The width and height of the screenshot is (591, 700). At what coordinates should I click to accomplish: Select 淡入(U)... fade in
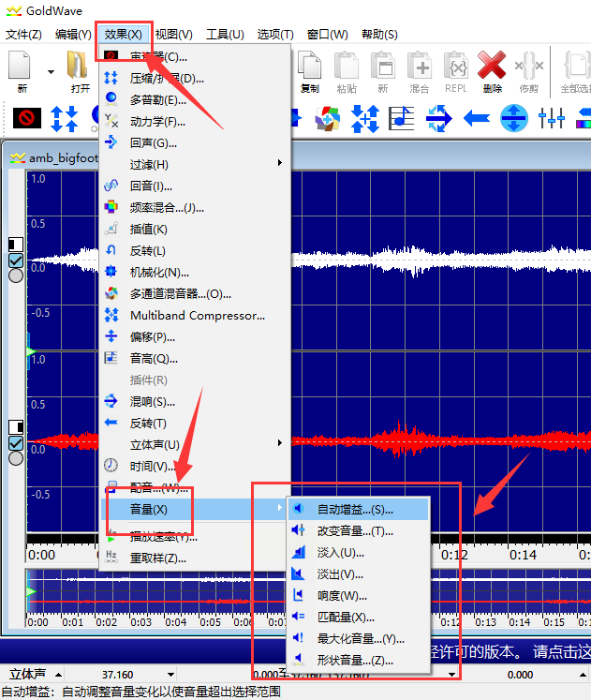click(359, 553)
